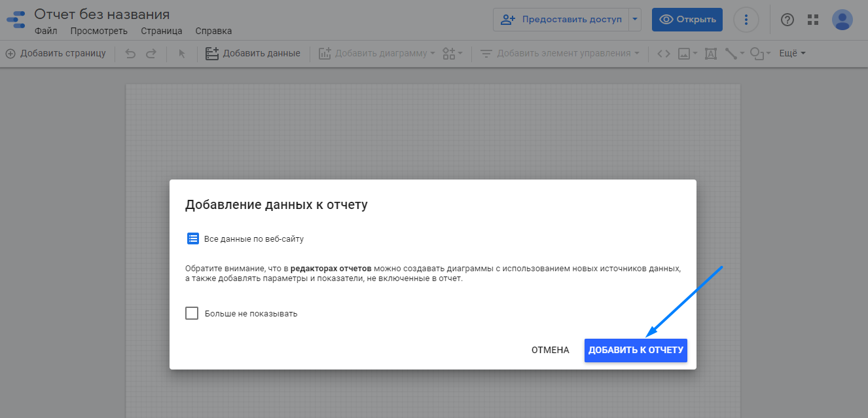The width and height of the screenshot is (868, 418).
Task: Click the embed URL code icon
Action: (663, 54)
